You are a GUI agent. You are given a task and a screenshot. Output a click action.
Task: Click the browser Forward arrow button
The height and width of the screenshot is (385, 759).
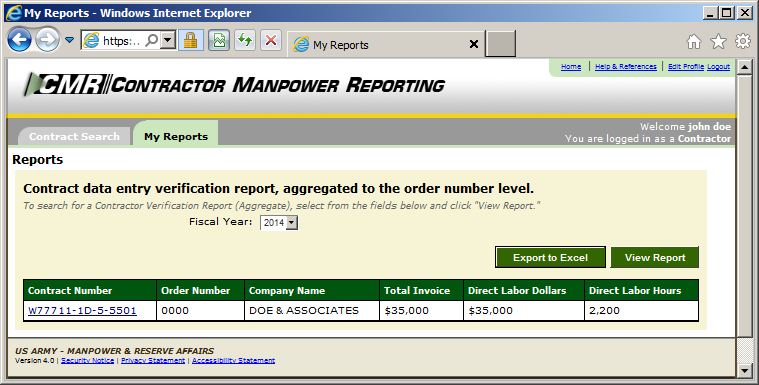47,40
